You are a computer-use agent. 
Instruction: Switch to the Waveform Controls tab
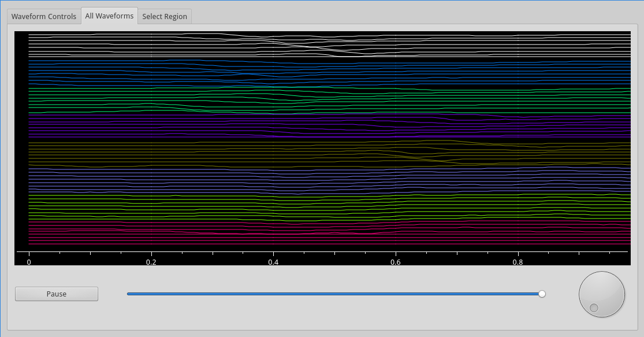click(44, 16)
